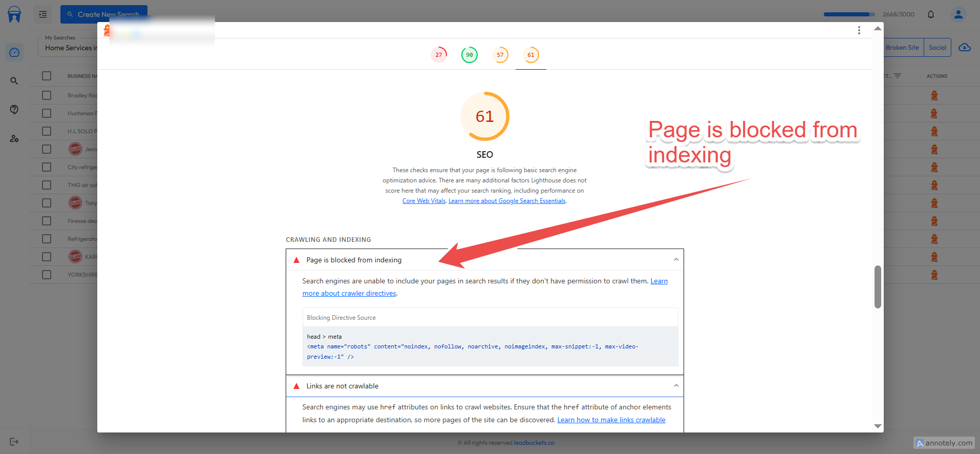This screenshot has height=454, width=980.
Task: Click the lighthouse action icon in Finesse row
Action: 934,221
